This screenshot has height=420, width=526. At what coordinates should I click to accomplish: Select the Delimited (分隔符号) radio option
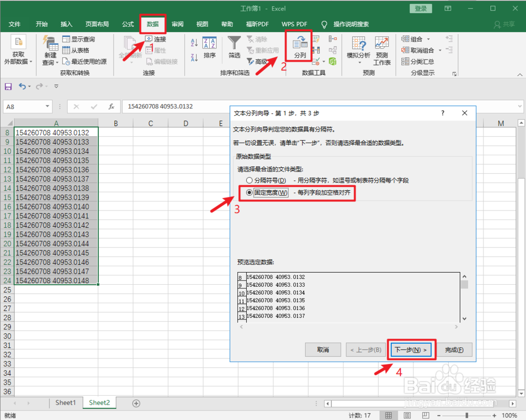tap(249, 181)
